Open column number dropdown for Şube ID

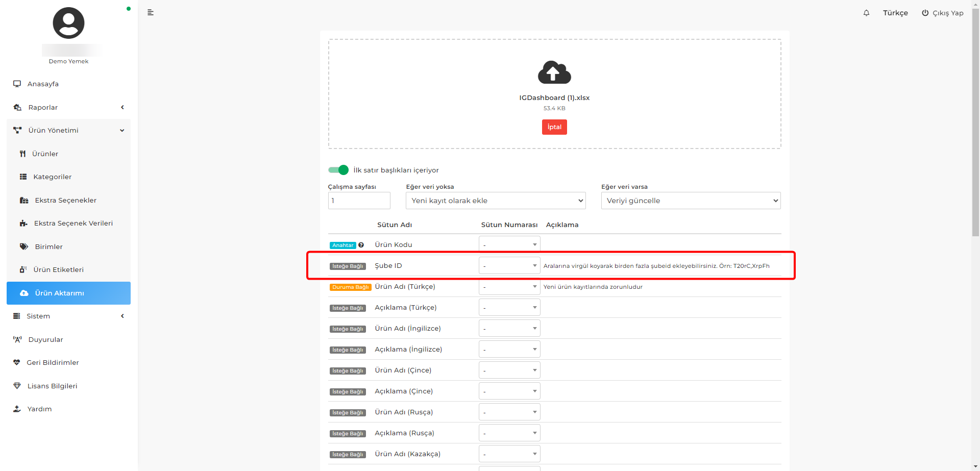click(x=509, y=265)
